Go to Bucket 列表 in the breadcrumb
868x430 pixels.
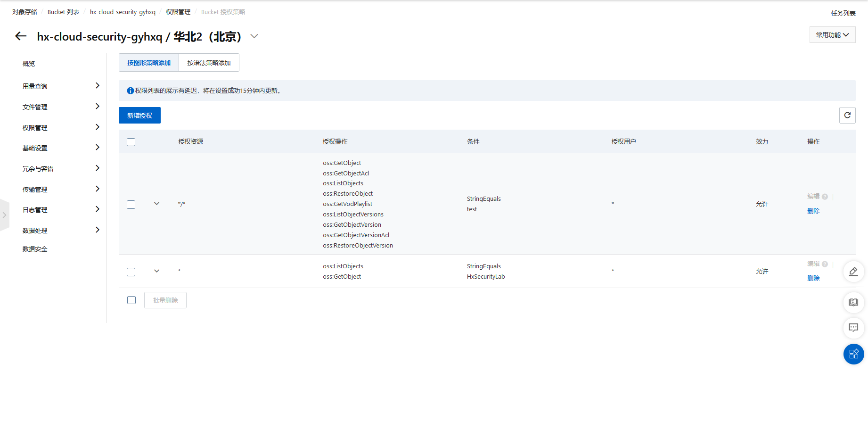63,12
